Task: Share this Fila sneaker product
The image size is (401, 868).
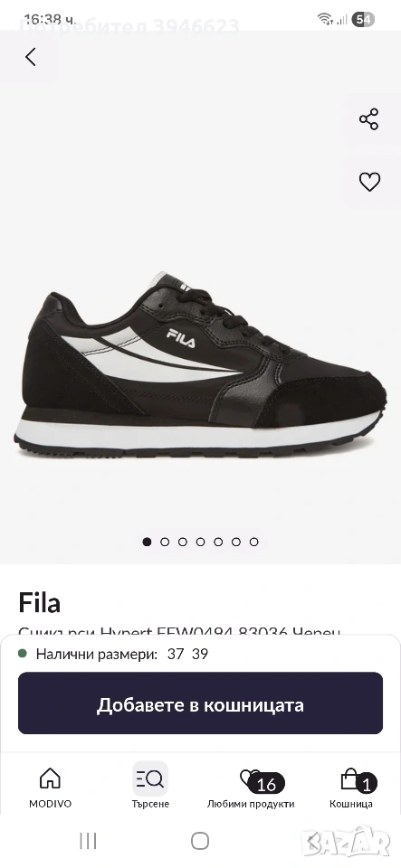Action: (369, 119)
